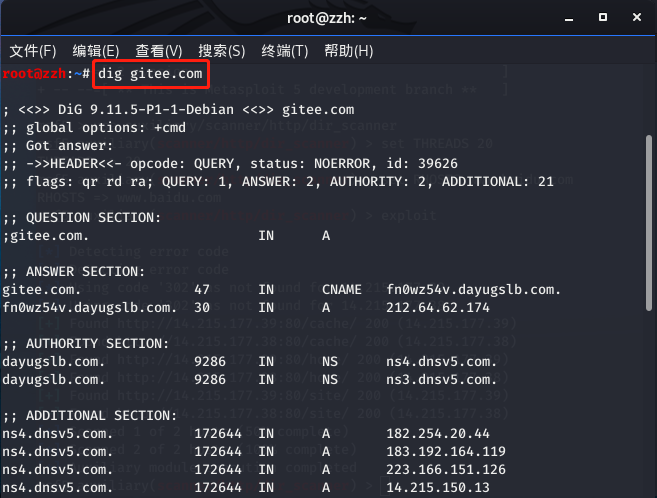Click the 'flags: qr rd ra' text
The image size is (657, 498).
[x=86, y=182]
